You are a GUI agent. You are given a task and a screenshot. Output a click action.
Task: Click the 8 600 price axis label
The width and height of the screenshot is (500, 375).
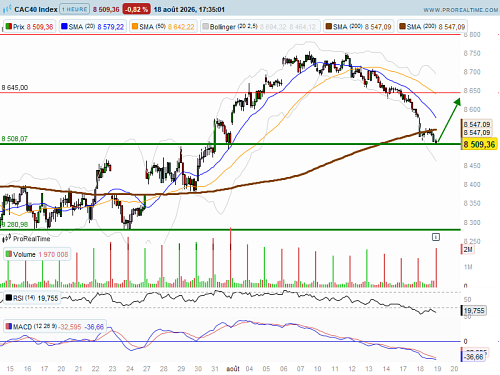[x=472, y=110]
